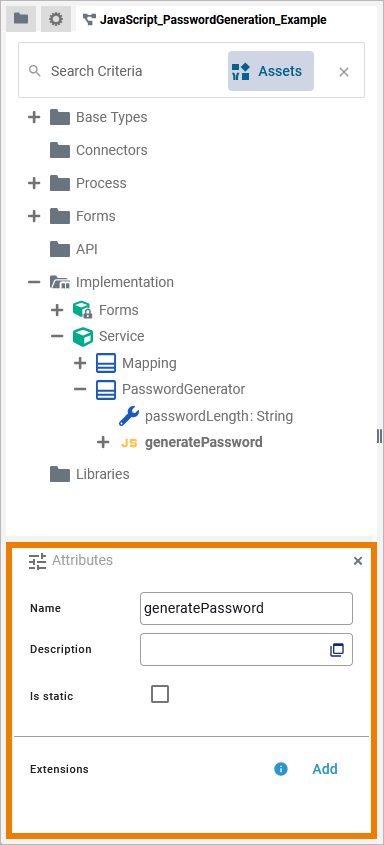Click the PasswordGenerator class icon
Image resolution: width=384 pixels, height=845 pixels.
(106, 389)
